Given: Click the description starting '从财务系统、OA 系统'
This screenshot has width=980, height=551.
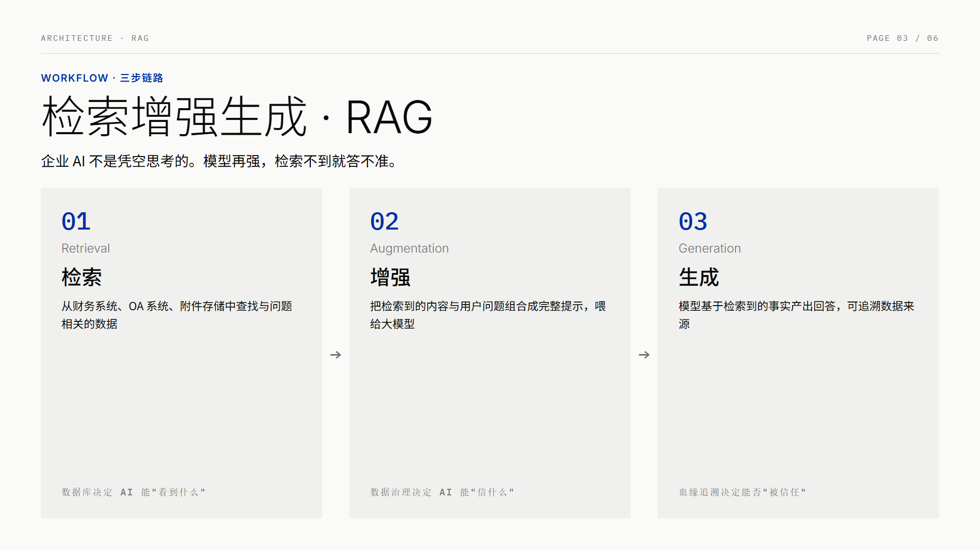Looking at the screenshot, I should [177, 315].
